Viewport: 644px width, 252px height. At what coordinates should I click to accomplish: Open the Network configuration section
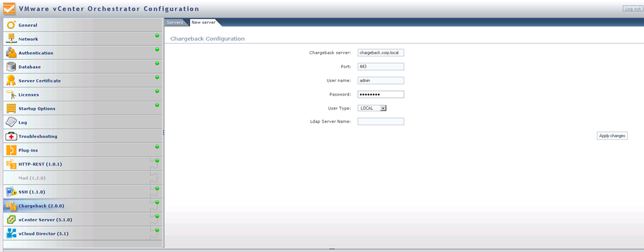[x=82, y=38]
